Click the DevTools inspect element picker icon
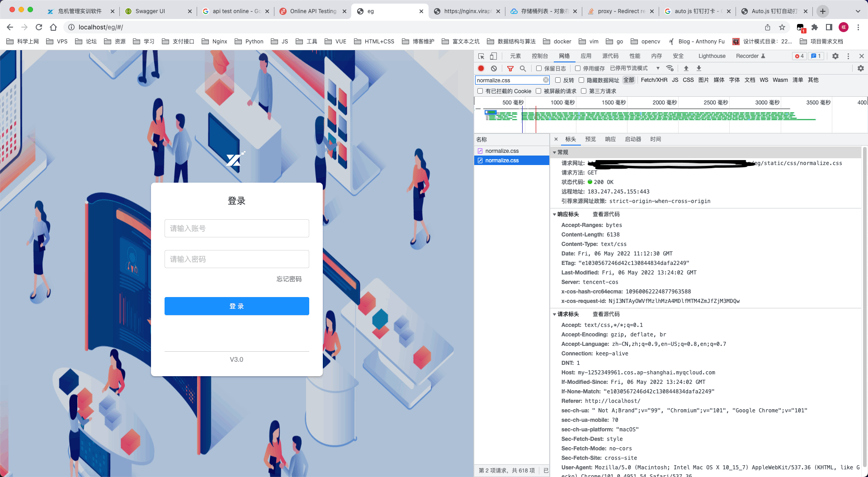Viewport: 868px width, 477px height. click(481, 56)
